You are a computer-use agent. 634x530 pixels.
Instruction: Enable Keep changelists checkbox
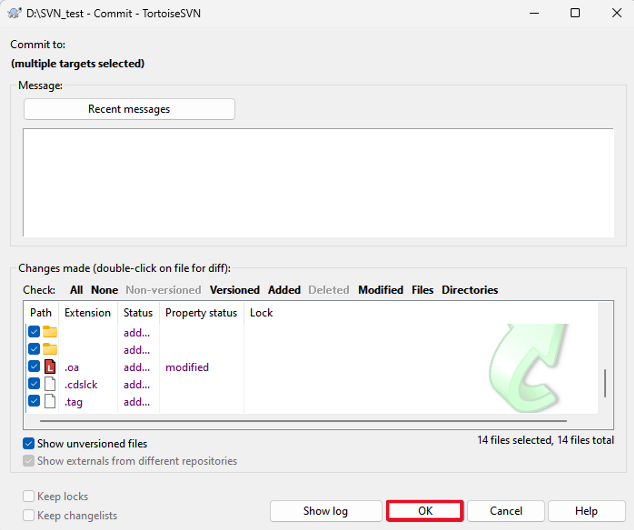pyautogui.click(x=28, y=515)
